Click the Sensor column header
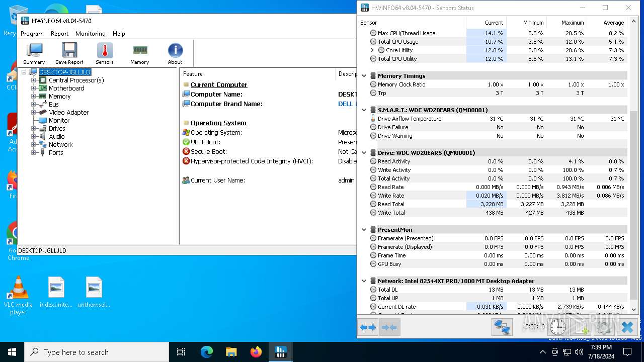The height and width of the screenshot is (362, 644). click(x=412, y=23)
